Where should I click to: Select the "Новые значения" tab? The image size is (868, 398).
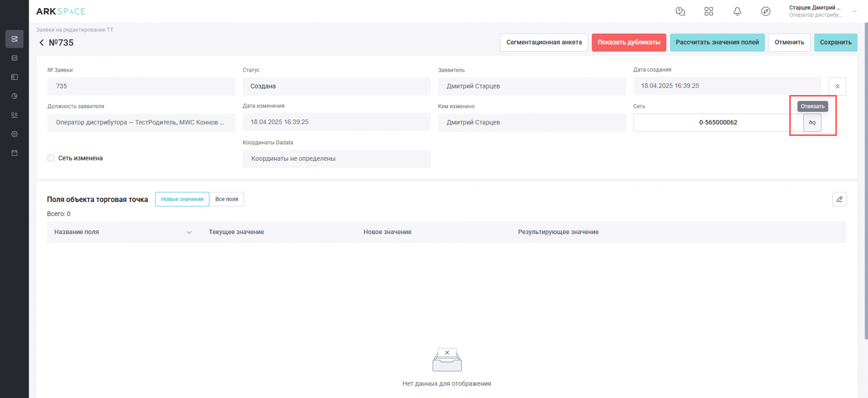click(x=182, y=199)
